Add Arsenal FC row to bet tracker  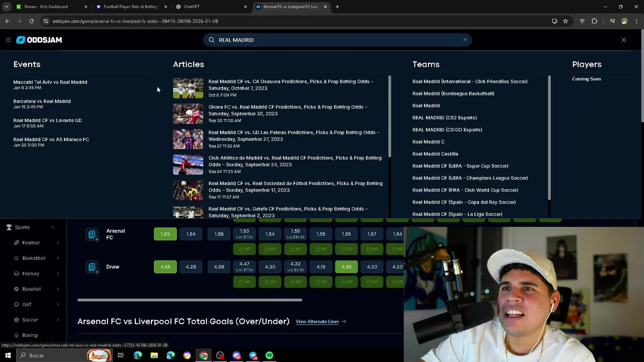pos(92,234)
